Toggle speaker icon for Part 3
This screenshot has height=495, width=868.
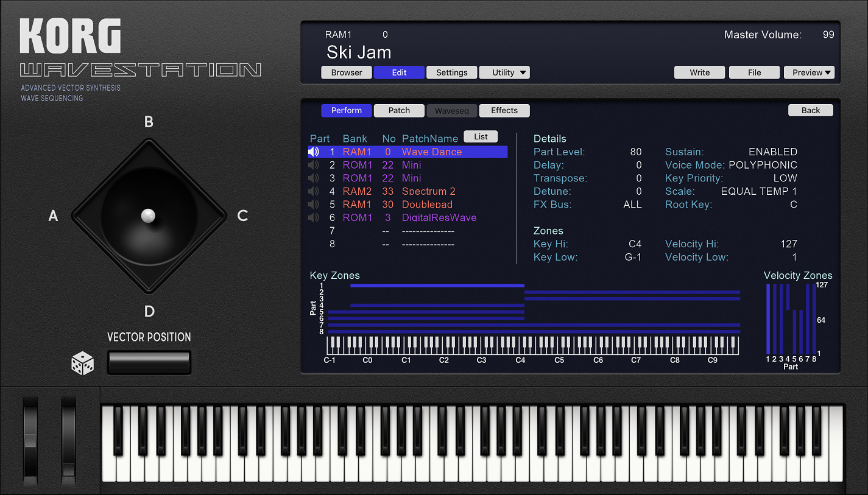(x=314, y=178)
